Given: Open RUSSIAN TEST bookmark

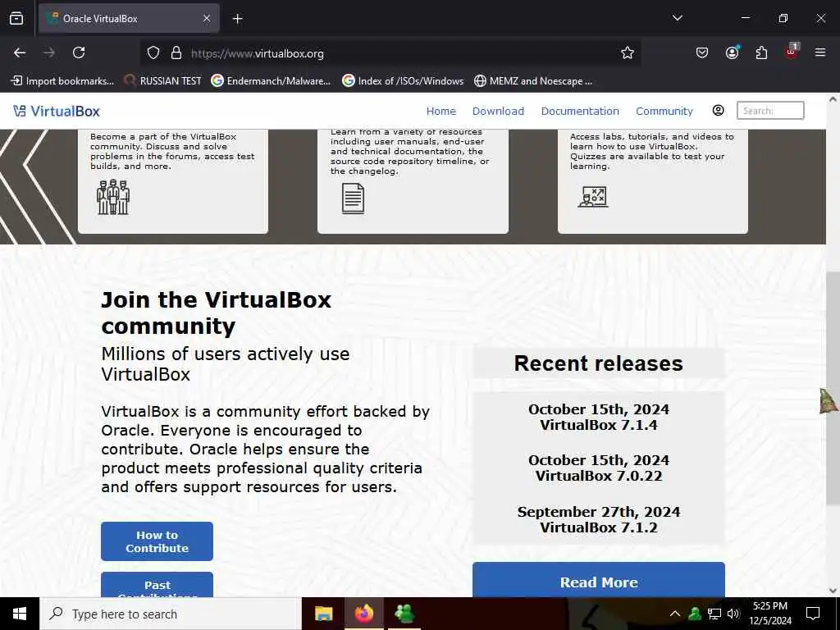Looking at the screenshot, I should point(162,81).
